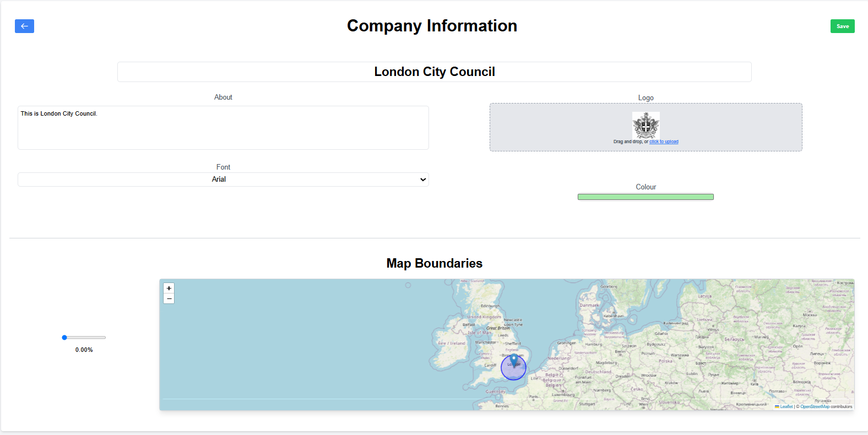The width and height of the screenshot is (868, 435).
Task: Click the blue back arrow button
Action: click(x=24, y=26)
